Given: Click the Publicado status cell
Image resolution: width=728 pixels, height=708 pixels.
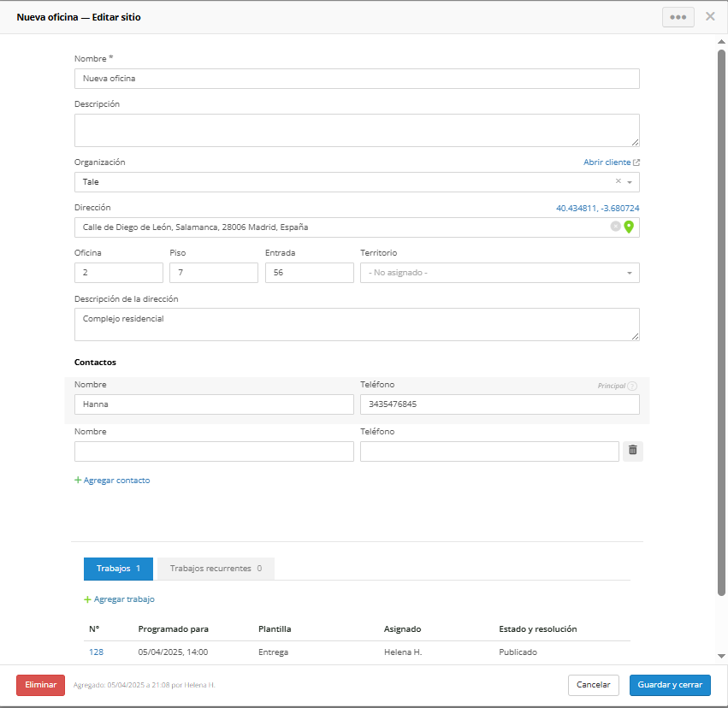Looking at the screenshot, I should click(x=518, y=652).
